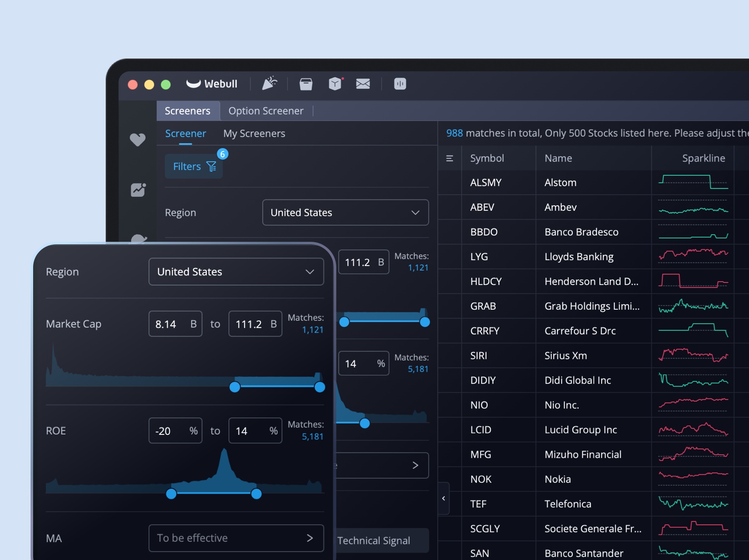
Task: Click the Filters button with funnel icon
Action: [x=194, y=166]
